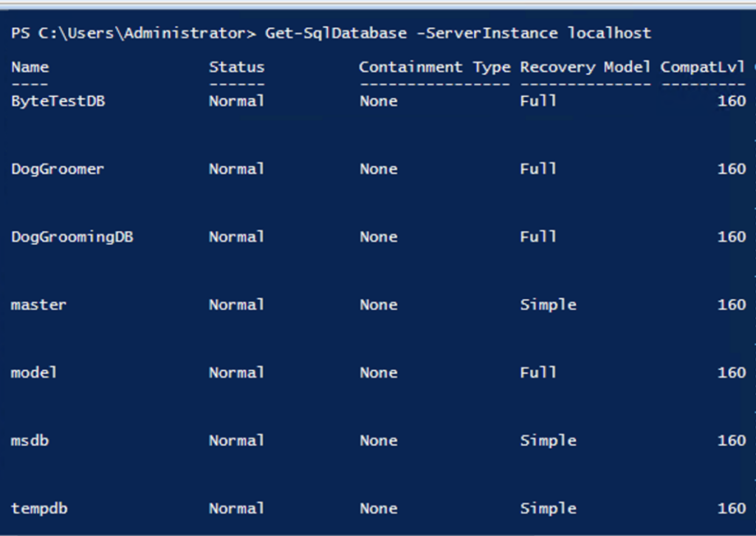Image resolution: width=756 pixels, height=536 pixels.
Task: Select the master database name
Action: pyautogui.click(x=38, y=305)
